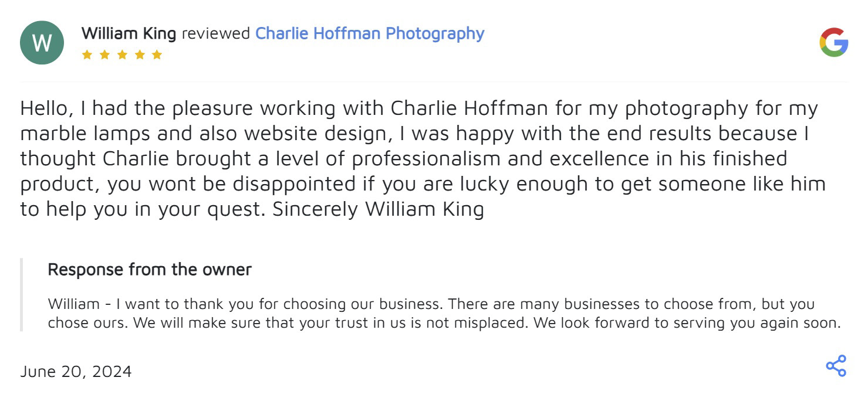Click the June 20, 2024 date

(76, 371)
